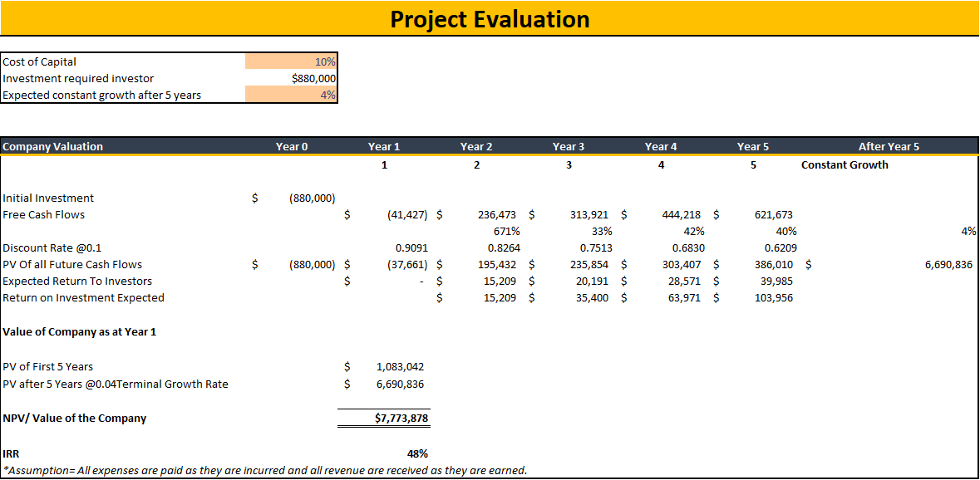Click the Project Evaluation title banner
Screen dimensions: 980x480
click(x=490, y=18)
